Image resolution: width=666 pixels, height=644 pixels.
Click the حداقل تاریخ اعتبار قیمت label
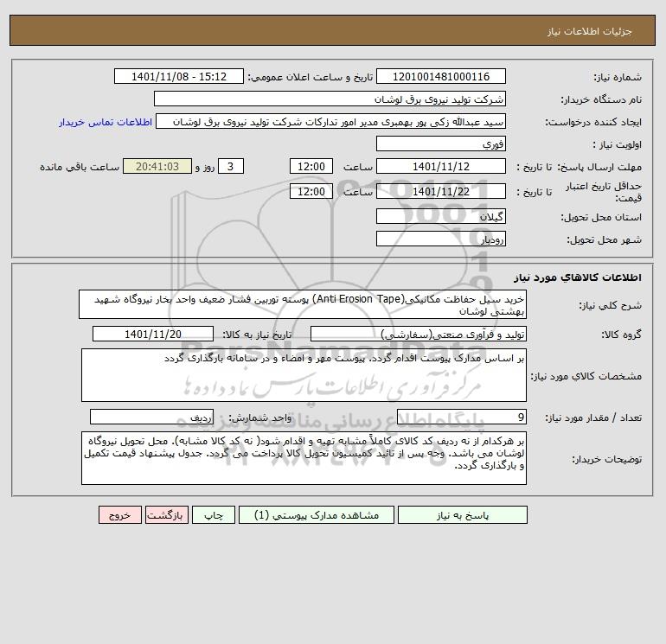coord(604,192)
